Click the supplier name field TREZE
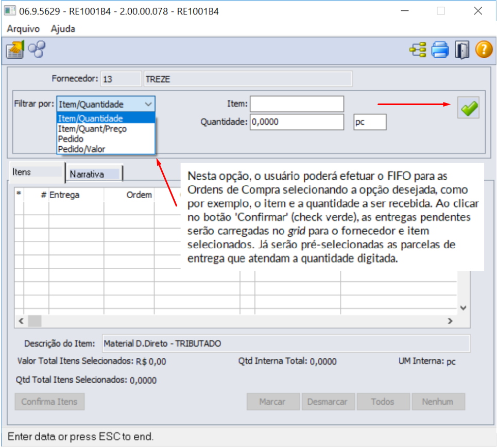This screenshot has width=497, height=448. click(x=248, y=79)
